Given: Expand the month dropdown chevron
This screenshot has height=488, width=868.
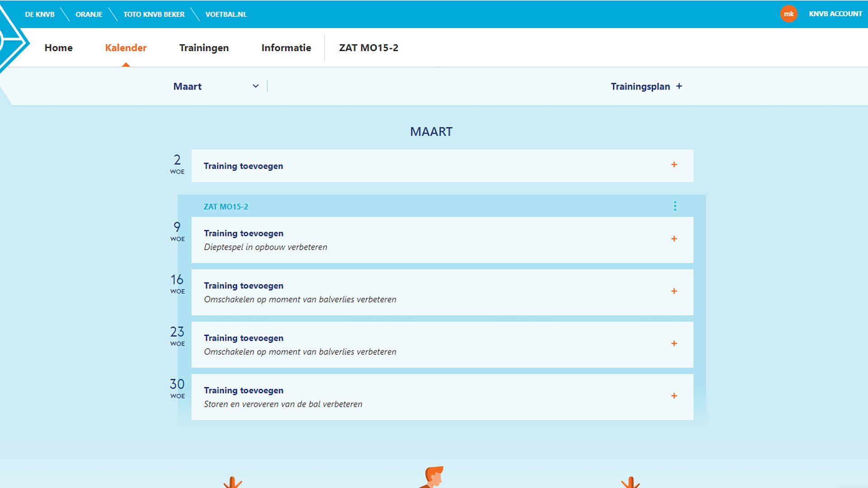Looking at the screenshot, I should tap(255, 86).
